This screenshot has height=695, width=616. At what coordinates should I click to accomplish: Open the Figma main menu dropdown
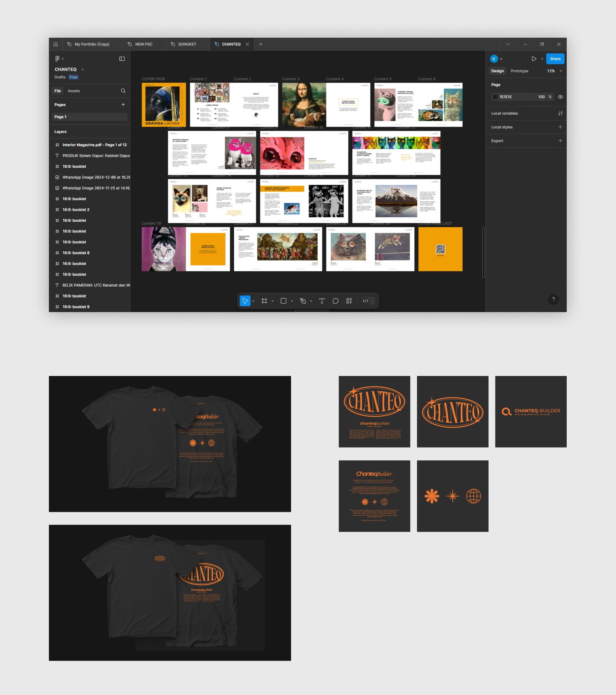coord(59,59)
